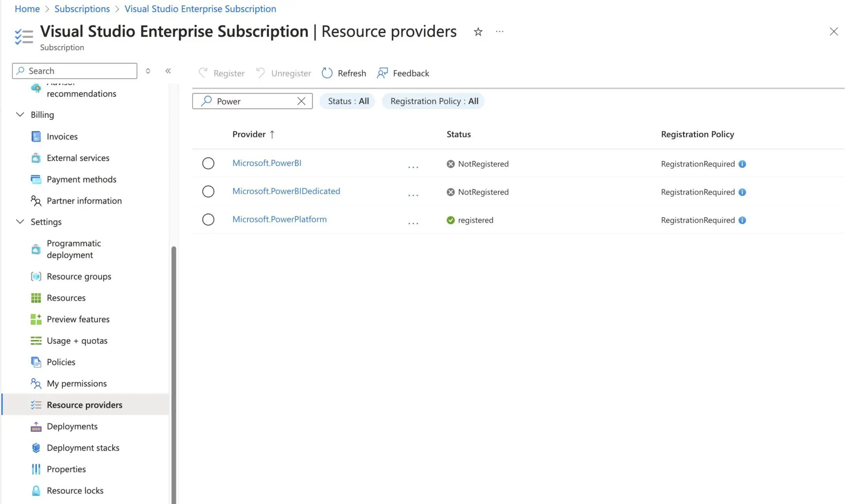Clear the Power filter text with the X

point(301,101)
